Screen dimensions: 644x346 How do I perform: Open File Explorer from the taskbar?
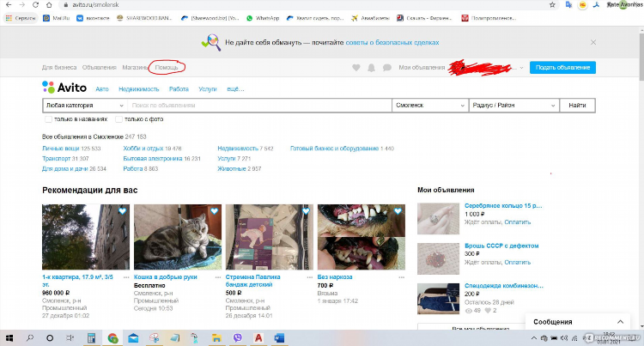(216, 338)
